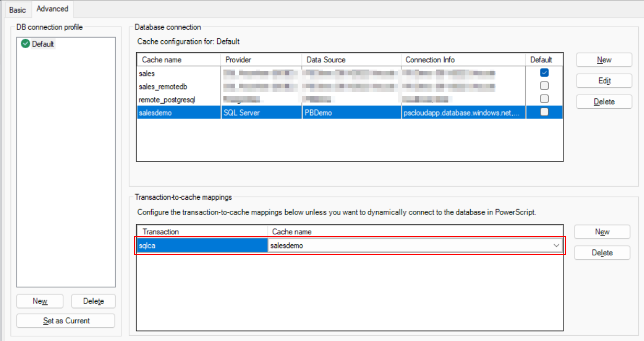Delete the DB connection profile

tap(93, 301)
